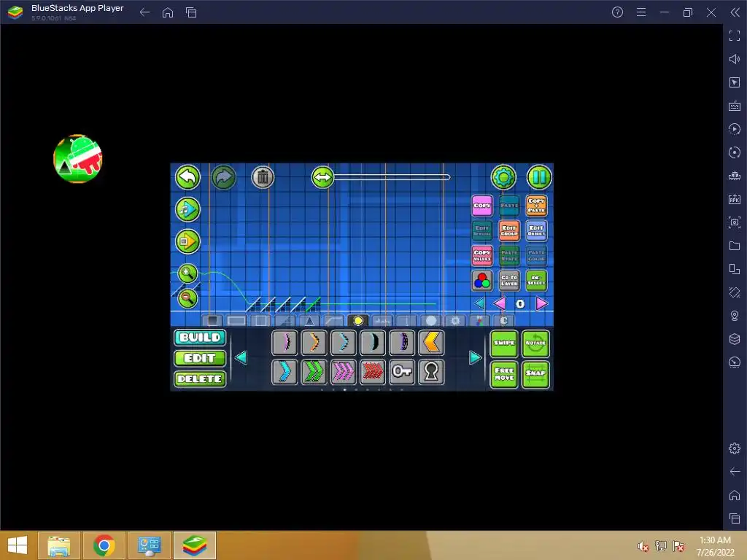Open Chrome from the Windows taskbar
The height and width of the screenshot is (560, 747).
pyautogui.click(x=104, y=545)
